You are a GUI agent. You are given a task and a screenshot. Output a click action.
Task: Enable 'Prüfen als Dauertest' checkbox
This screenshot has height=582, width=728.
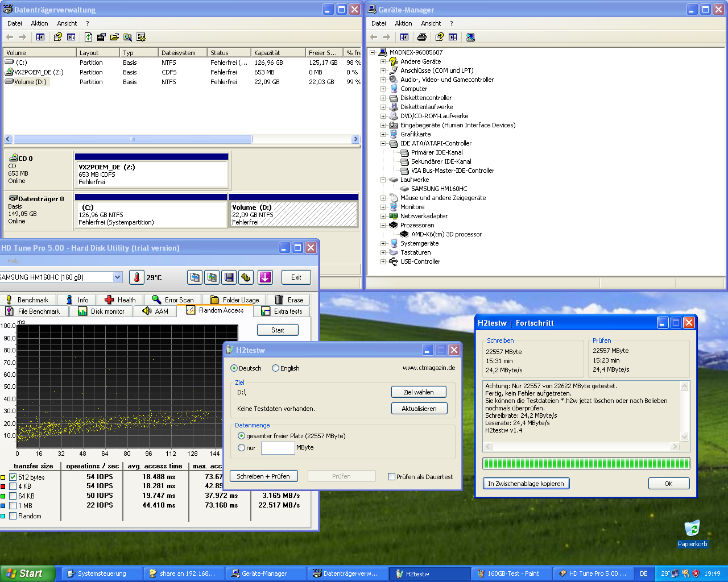point(391,477)
